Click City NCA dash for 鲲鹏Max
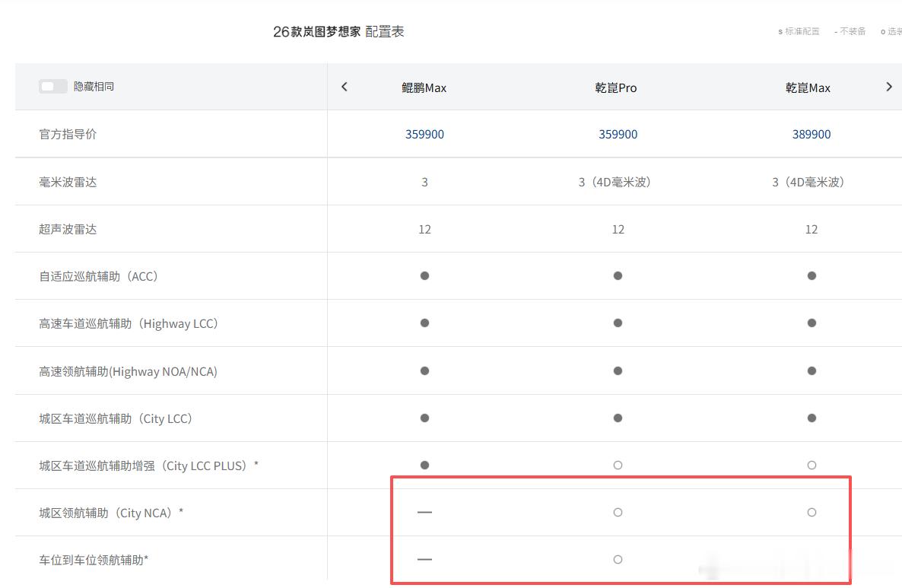 pos(424,513)
